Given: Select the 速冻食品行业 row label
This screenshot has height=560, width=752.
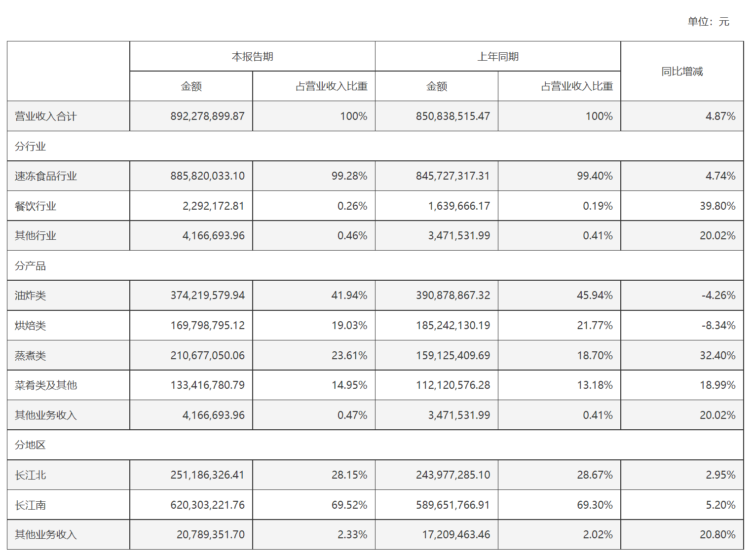Looking at the screenshot, I should coord(46,176).
